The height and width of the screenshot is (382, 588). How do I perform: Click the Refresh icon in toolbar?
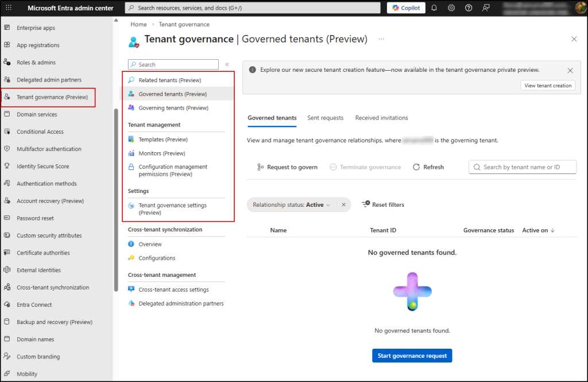[x=417, y=167]
